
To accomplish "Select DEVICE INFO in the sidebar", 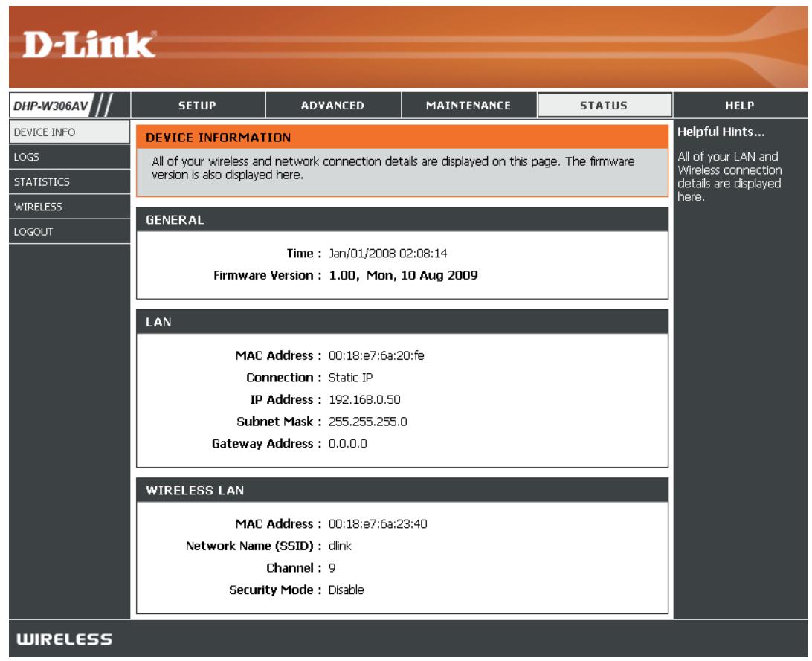I will 69,132.
